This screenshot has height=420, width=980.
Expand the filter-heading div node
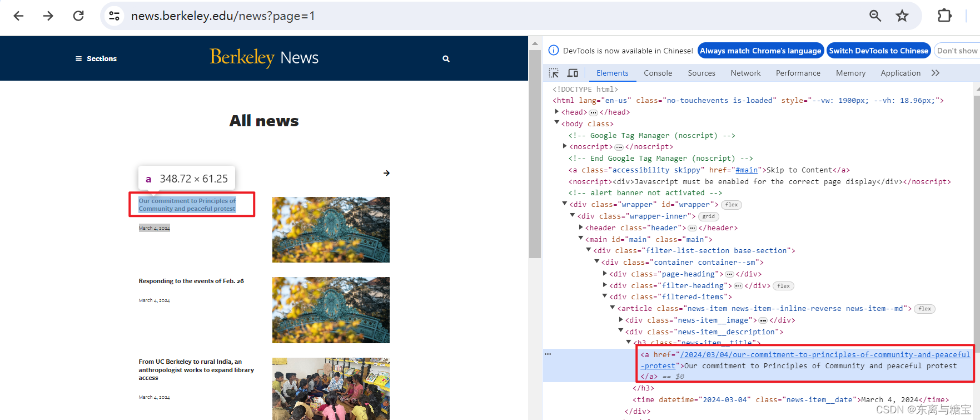605,285
